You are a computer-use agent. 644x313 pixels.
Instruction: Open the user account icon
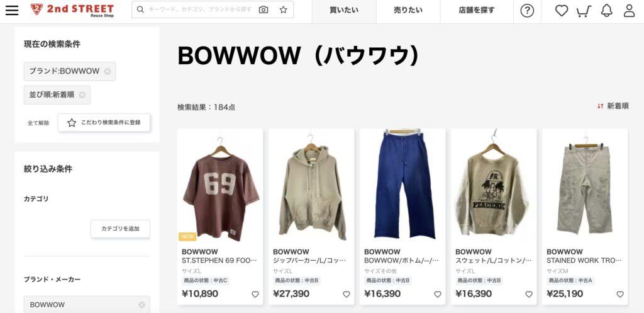tap(629, 11)
